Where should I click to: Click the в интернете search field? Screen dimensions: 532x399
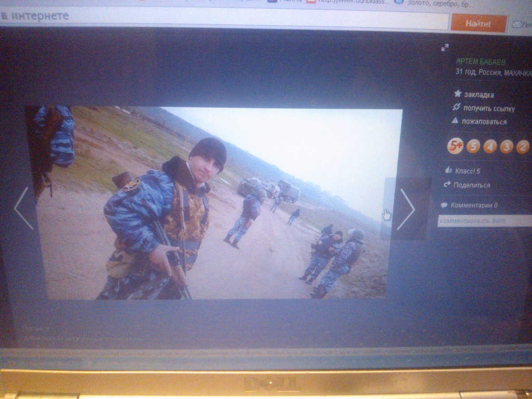(224, 19)
